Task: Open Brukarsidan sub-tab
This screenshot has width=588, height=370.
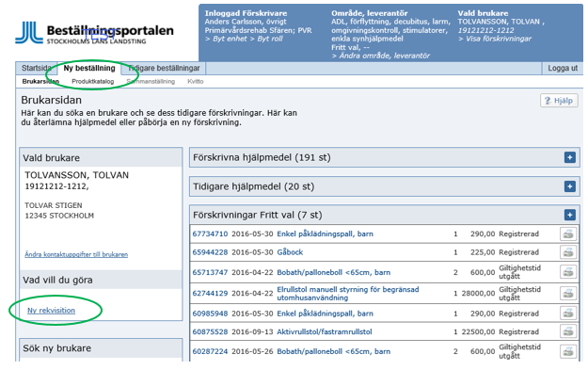Action: [x=40, y=81]
